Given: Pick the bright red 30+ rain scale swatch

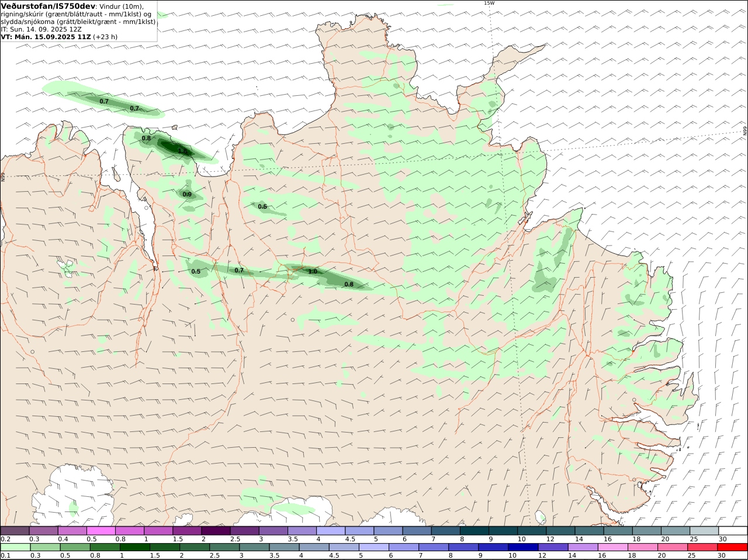Looking at the screenshot, I should coord(732,548).
